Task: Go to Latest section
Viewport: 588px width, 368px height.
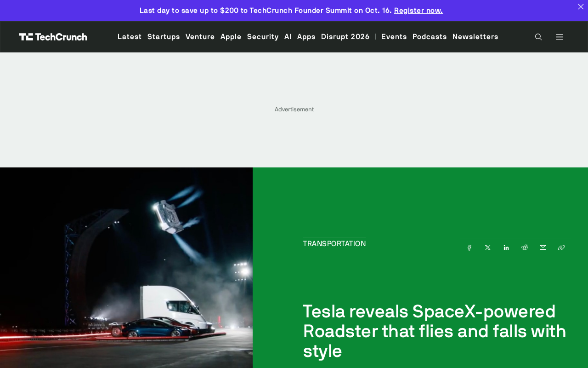Action: pos(130,37)
